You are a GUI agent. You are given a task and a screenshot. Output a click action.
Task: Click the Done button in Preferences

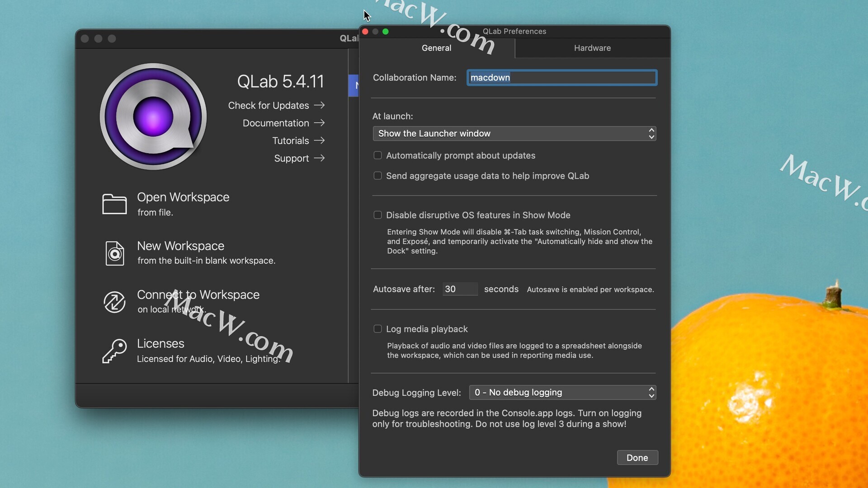[x=637, y=458]
